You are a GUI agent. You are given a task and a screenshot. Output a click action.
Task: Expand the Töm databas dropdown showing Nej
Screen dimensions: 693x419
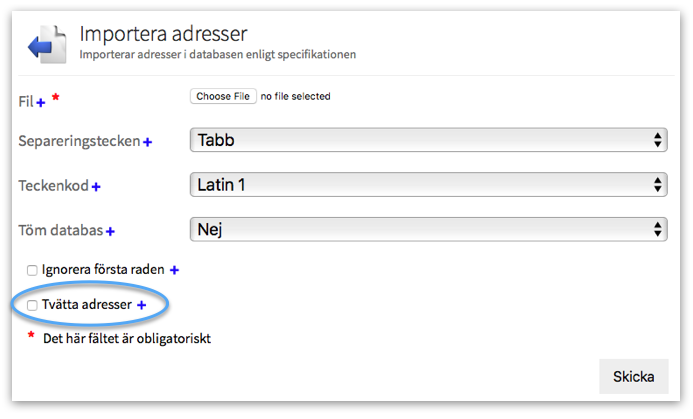pos(428,229)
